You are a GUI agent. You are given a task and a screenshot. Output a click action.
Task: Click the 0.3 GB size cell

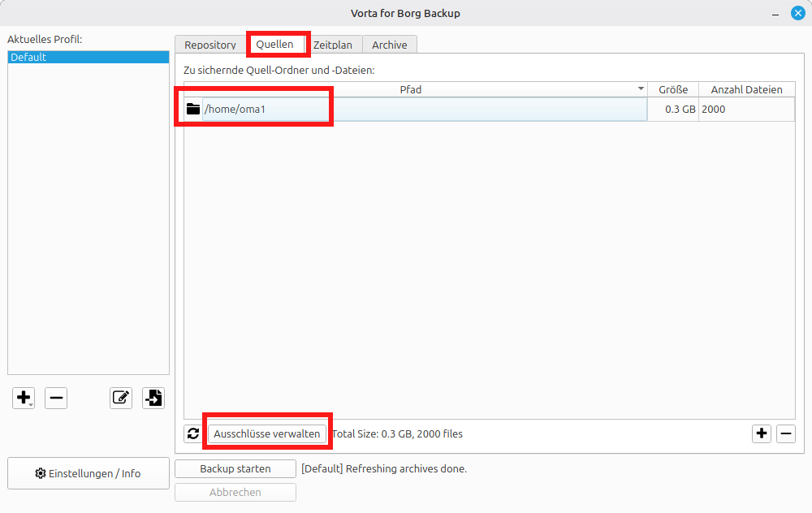[x=673, y=110]
